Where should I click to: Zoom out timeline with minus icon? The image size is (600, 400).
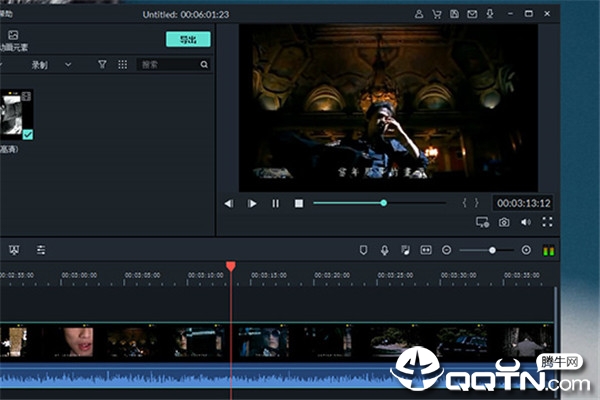(447, 249)
